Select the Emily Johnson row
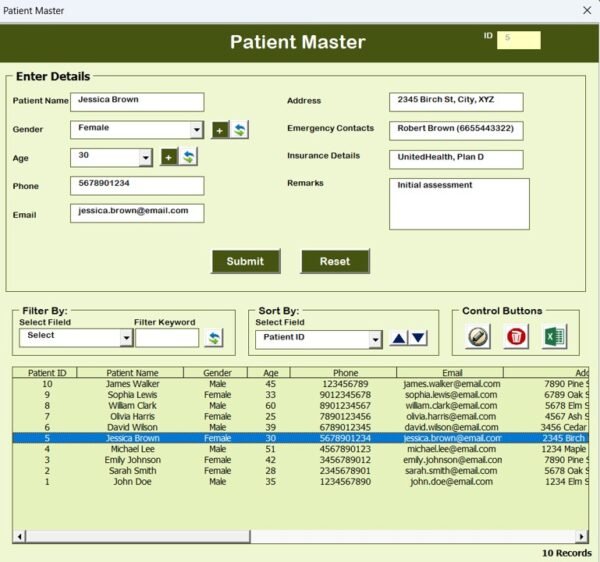Screen dimensions: 600x562 click(x=300, y=460)
